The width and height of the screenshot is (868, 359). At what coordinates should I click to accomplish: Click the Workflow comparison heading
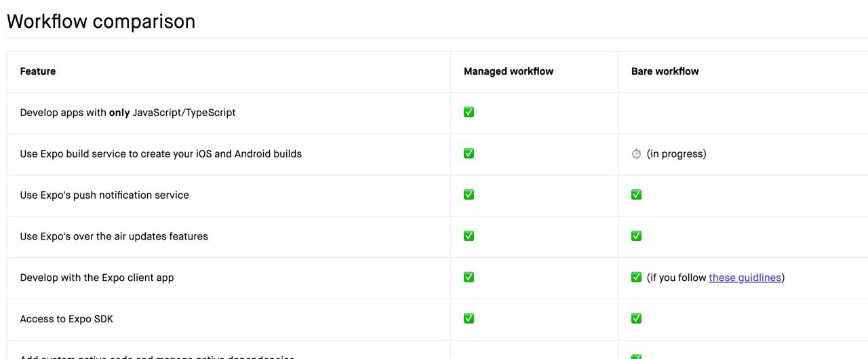click(x=101, y=21)
